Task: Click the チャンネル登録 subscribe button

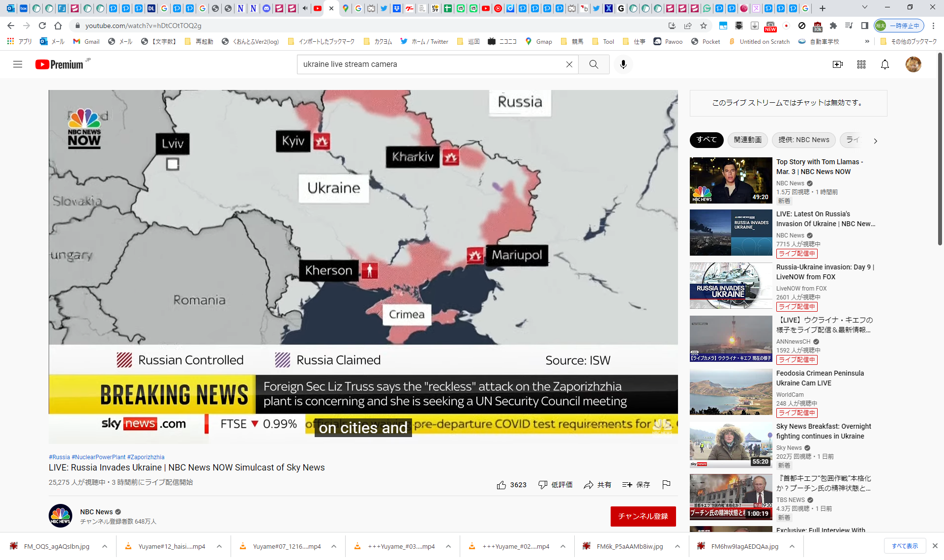Action: 643,516
